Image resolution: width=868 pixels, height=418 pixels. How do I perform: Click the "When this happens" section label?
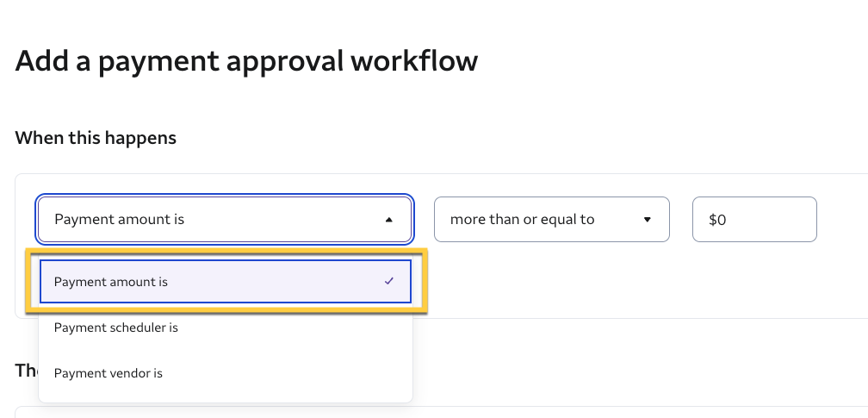(x=96, y=137)
